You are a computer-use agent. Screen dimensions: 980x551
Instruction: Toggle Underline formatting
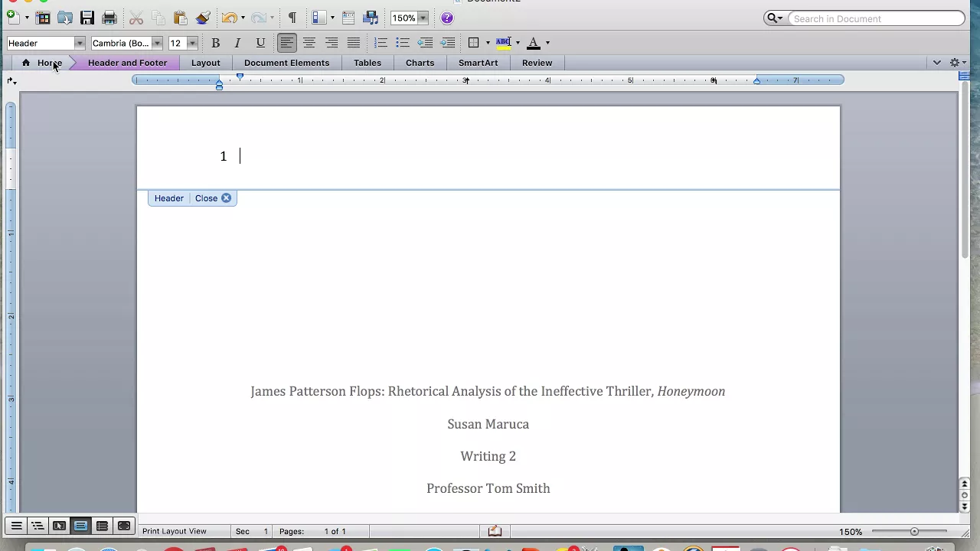point(260,43)
